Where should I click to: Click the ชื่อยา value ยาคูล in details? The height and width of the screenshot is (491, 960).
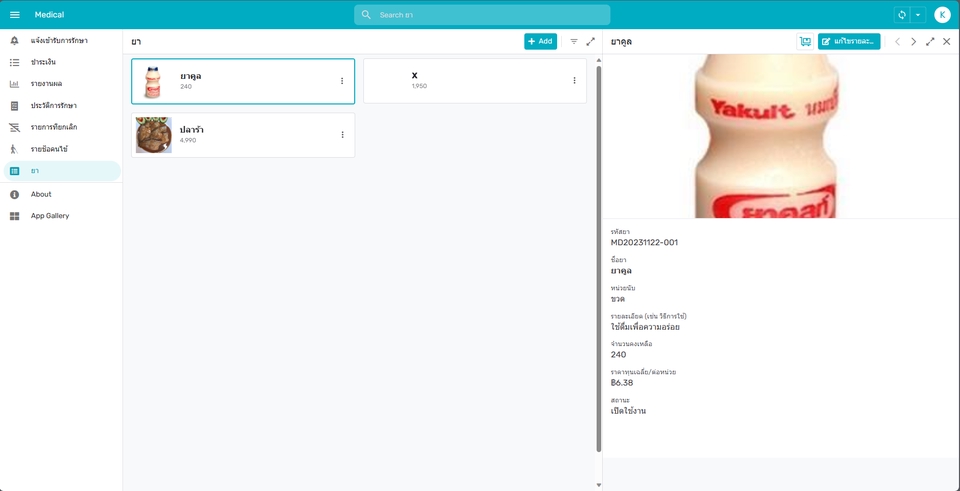click(621, 271)
